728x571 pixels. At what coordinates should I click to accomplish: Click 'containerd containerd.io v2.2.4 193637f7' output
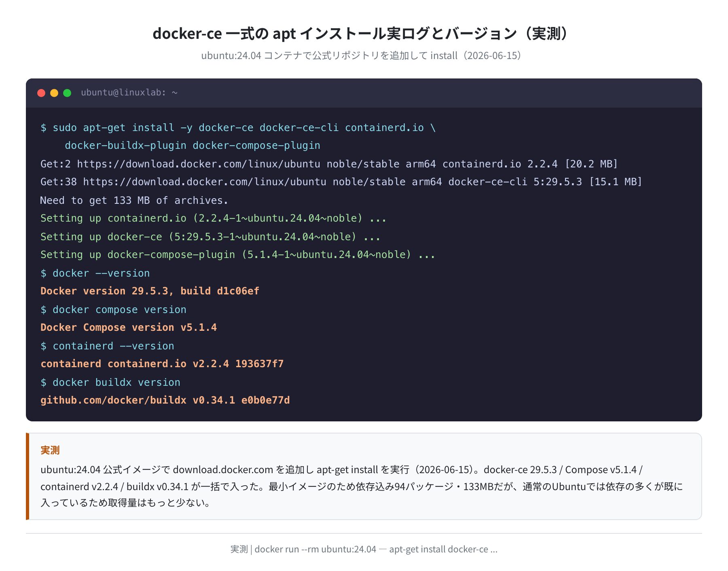(x=162, y=364)
